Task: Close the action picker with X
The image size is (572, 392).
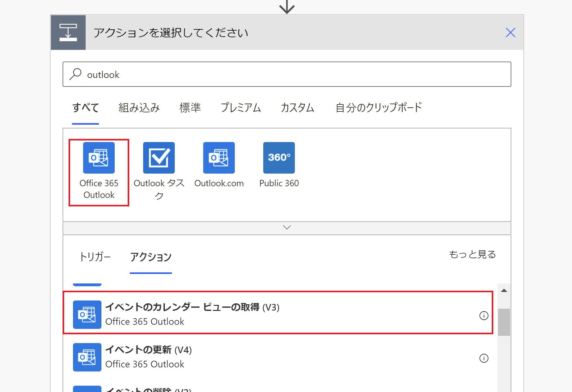Action: [x=510, y=33]
